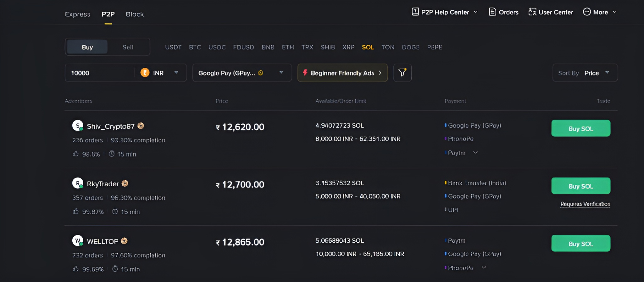
Task: Select BTC coin tab
Action: click(x=195, y=47)
